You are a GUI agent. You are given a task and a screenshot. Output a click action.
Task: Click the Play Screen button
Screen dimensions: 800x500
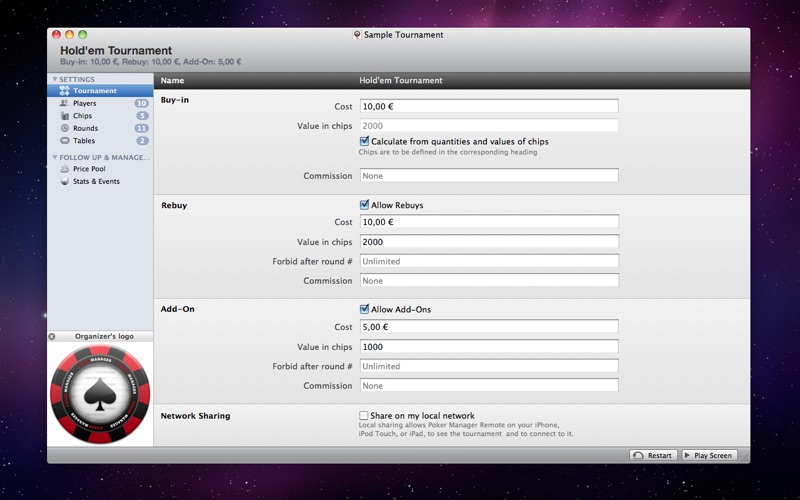[709, 455]
